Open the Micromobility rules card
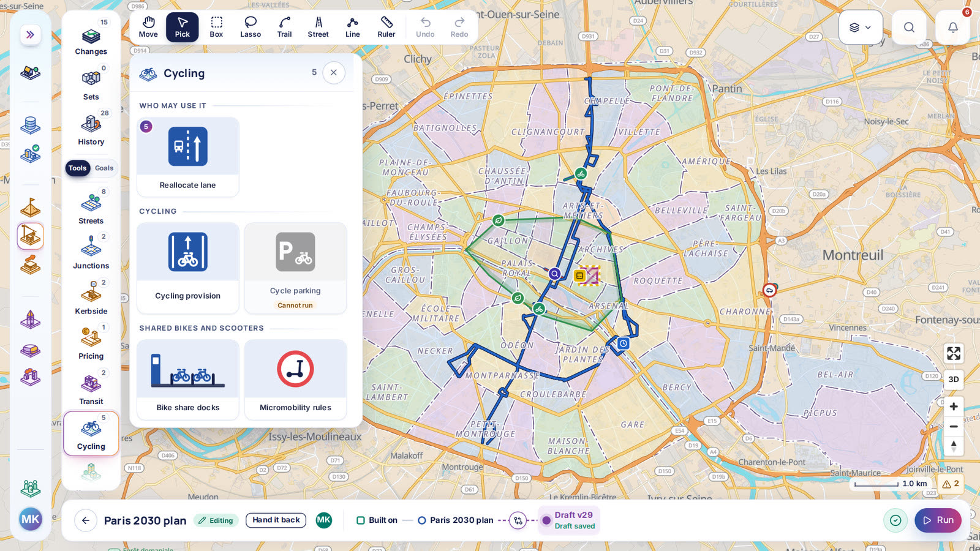The width and height of the screenshot is (980, 551). (x=295, y=380)
